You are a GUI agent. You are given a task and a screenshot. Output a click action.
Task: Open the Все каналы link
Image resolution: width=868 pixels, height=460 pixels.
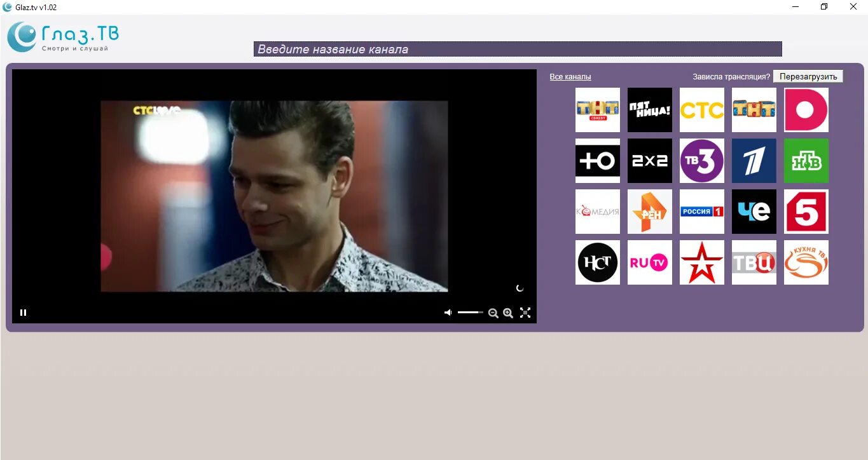[570, 76]
